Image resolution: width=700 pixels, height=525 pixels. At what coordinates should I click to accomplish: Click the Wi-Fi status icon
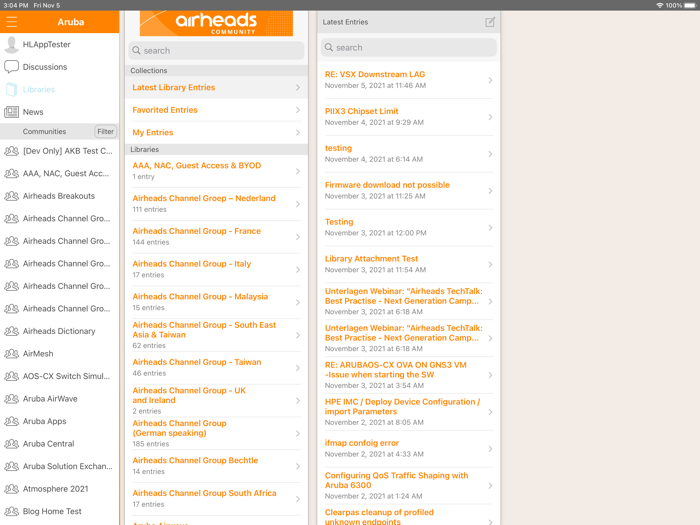[659, 5]
